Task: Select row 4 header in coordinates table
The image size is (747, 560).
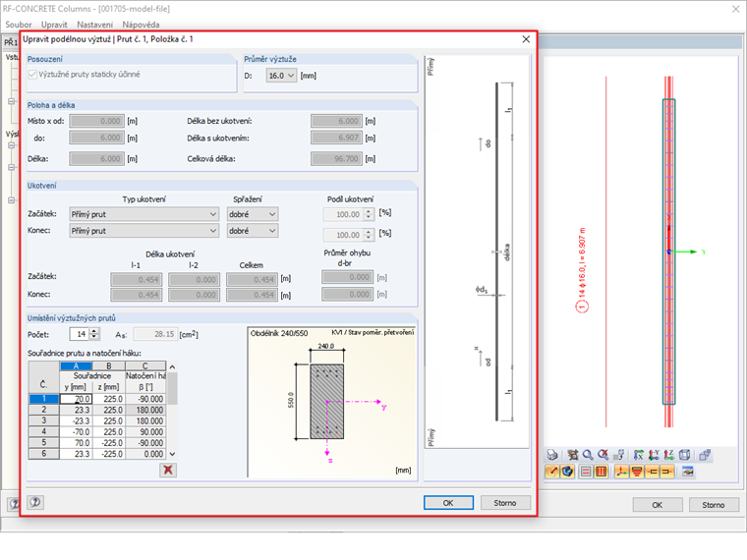Action: tap(44, 432)
